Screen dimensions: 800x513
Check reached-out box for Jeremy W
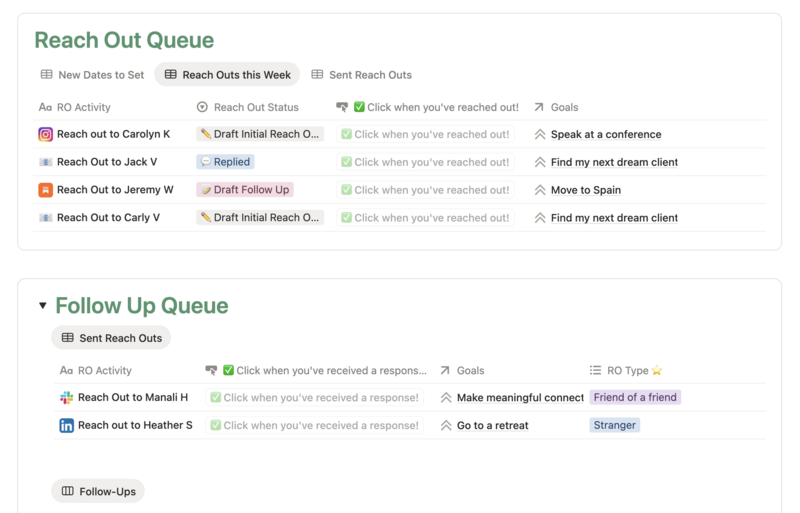(x=347, y=190)
